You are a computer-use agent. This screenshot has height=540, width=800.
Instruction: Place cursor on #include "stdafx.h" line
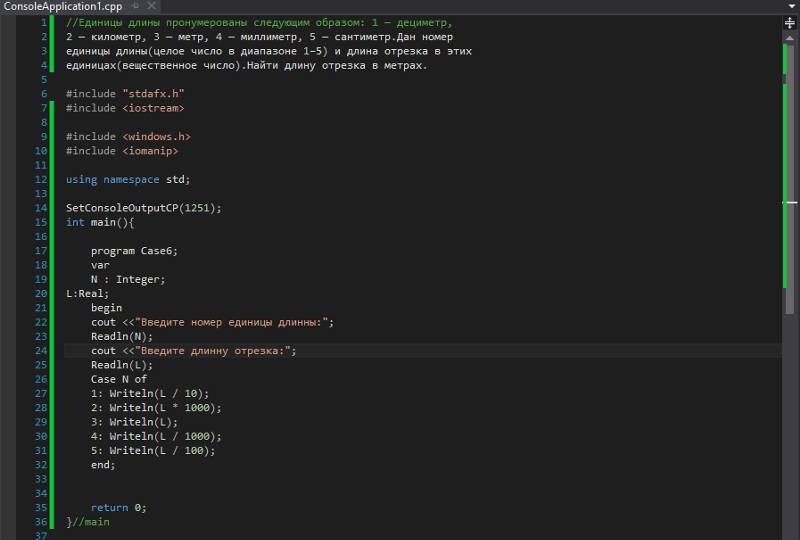click(x=125, y=94)
